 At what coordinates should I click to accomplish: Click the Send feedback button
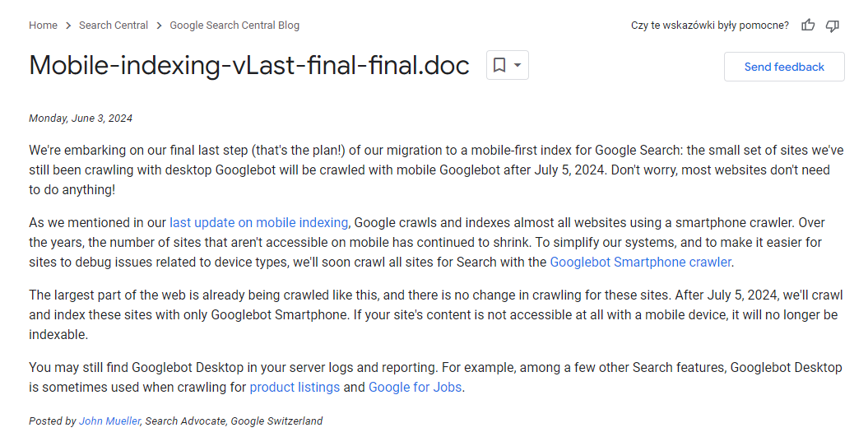coord(784,67)
